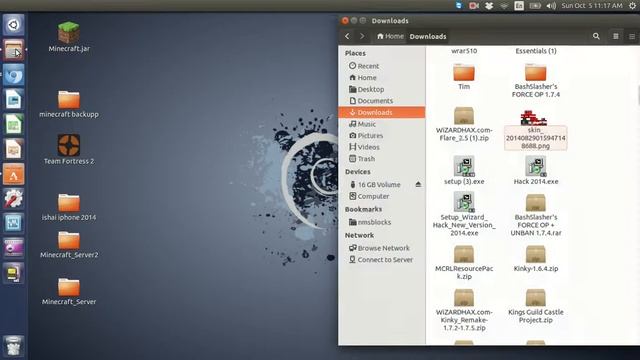Select BashSlasher's FORCE OP 1.7.4 folder
The width and height of the screenshot is (640, 360).
pos(536,80)
